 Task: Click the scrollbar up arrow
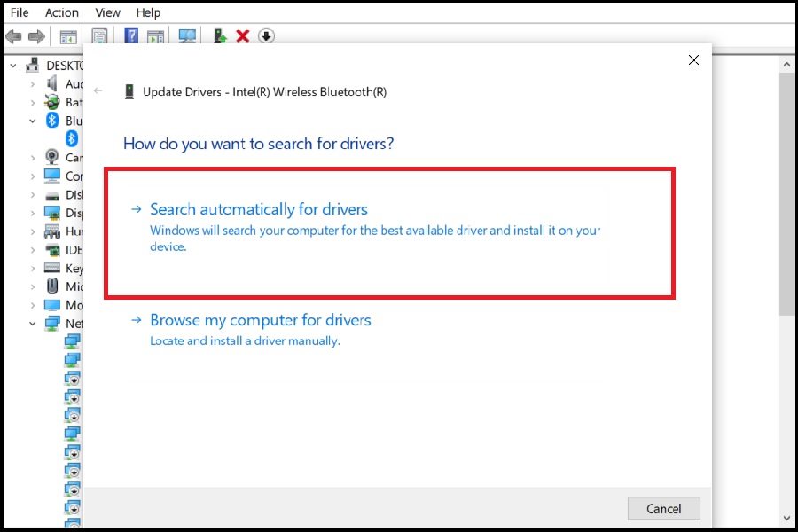pos(786,65)
